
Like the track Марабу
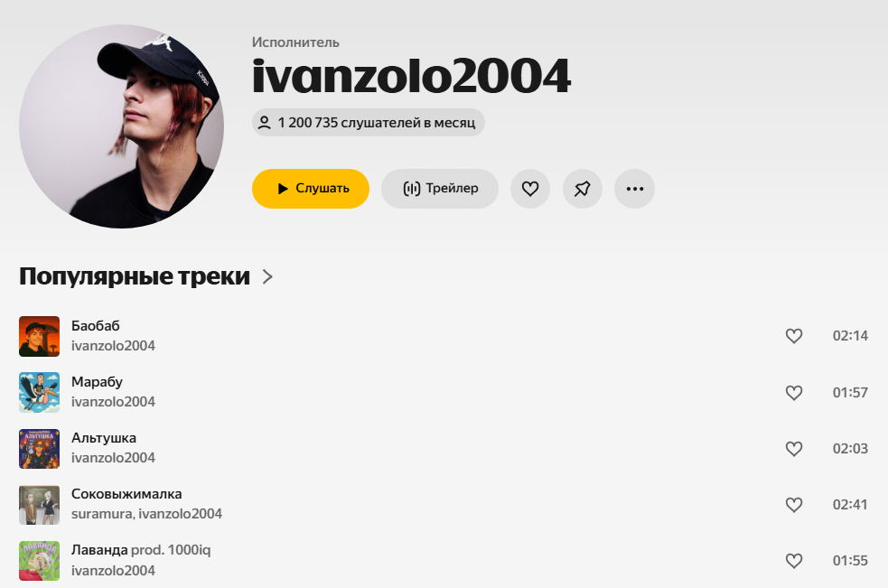[794, 392]
